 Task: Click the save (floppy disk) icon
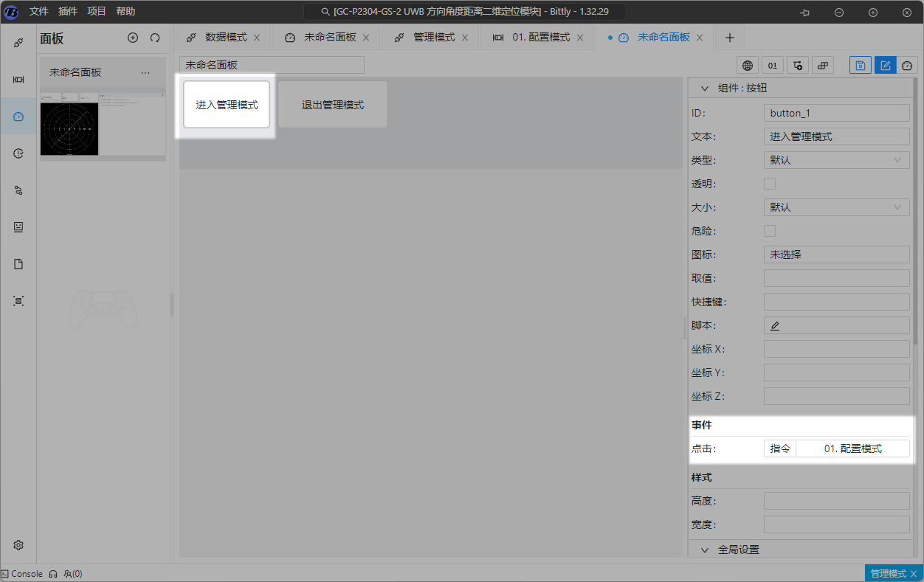[x=860, y=66]
